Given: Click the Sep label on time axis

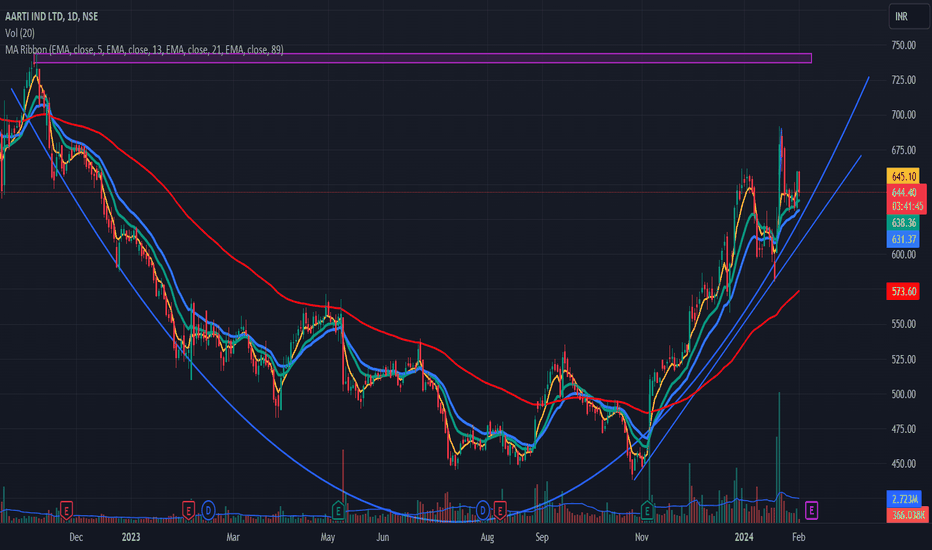Looking at the screenshot, I should pos(541,537).
